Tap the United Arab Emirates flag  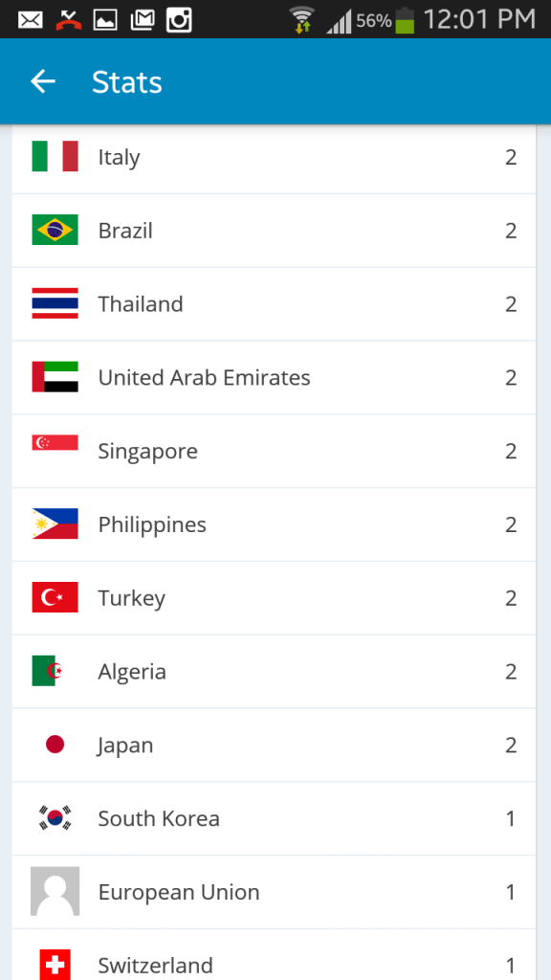(55, 377)
